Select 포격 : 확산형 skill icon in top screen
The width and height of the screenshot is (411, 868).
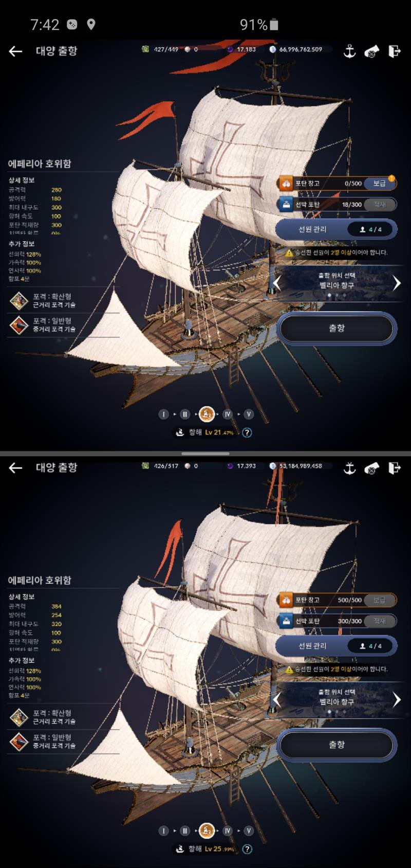pyautogui.click(x=19, y=301)
